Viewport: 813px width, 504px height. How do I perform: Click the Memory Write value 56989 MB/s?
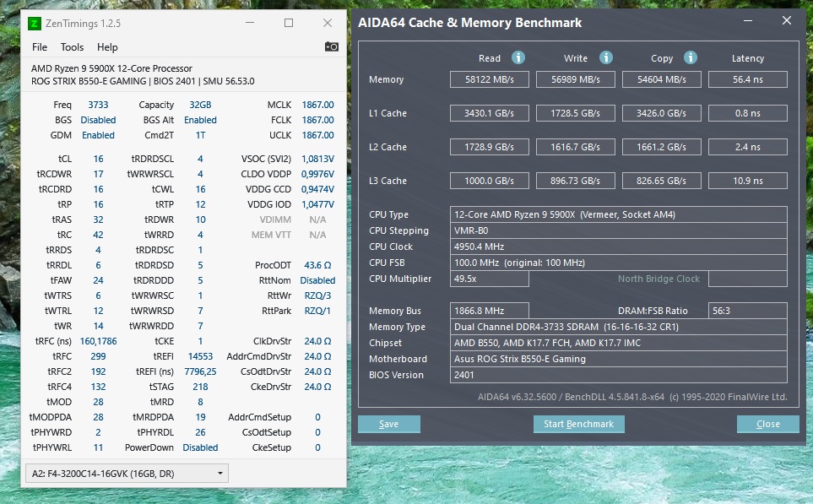(576, 79)
